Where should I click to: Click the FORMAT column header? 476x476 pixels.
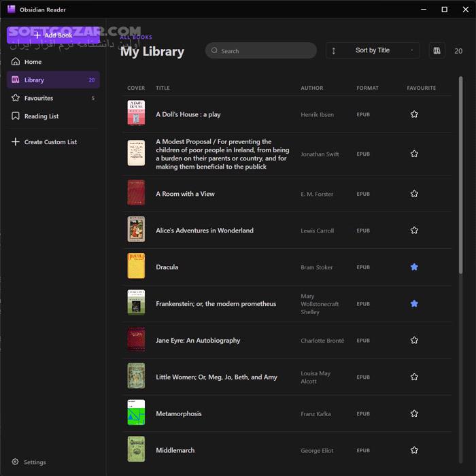tap(367, 88)
